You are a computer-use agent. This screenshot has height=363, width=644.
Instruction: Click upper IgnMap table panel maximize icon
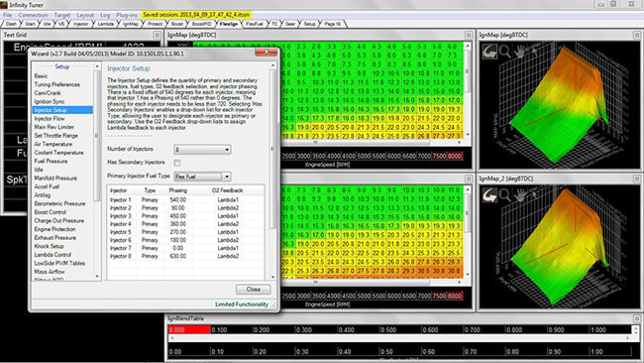pos(469,36)
